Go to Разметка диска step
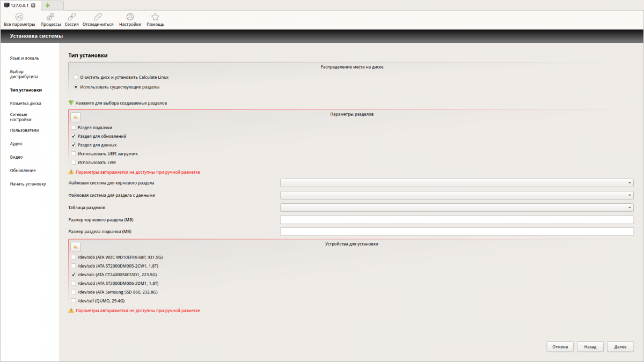The image size is (644, 362). [26, 104]
